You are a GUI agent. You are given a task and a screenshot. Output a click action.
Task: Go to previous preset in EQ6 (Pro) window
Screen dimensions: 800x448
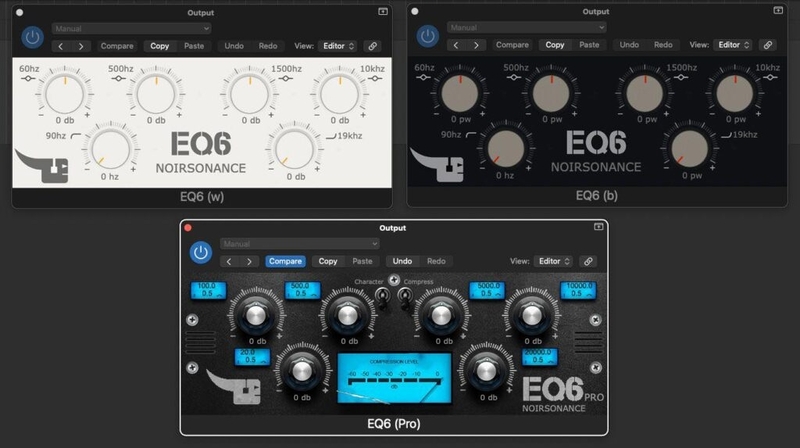229,262
